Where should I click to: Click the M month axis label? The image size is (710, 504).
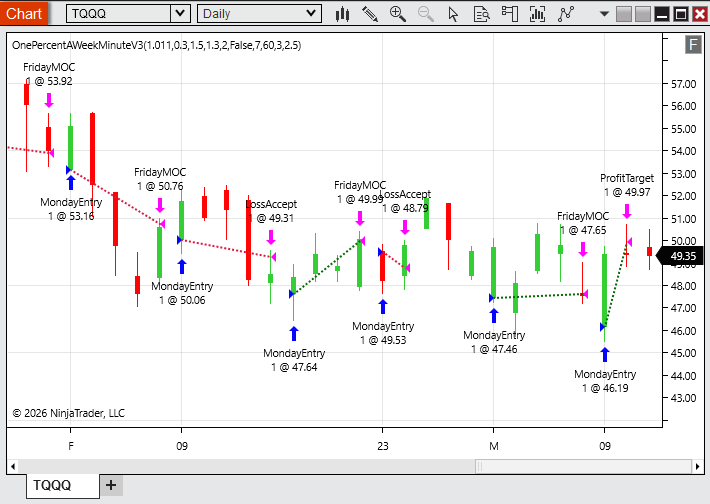point(494,446)
